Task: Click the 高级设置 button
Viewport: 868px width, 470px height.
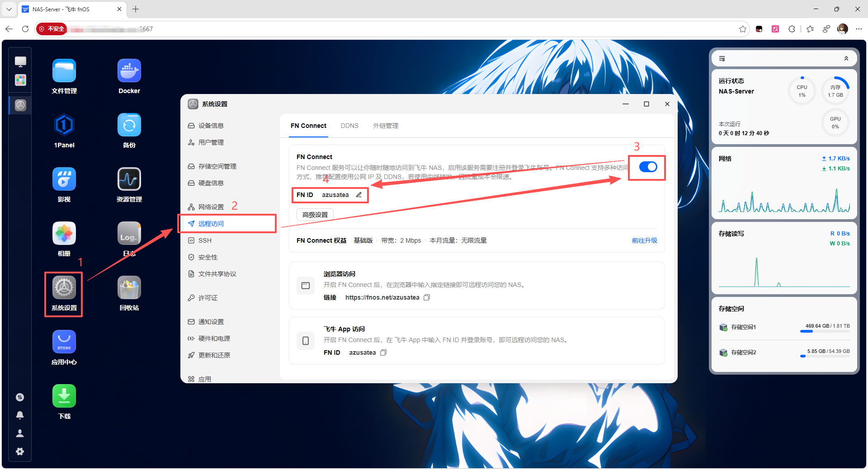Action: click(315, 215)
